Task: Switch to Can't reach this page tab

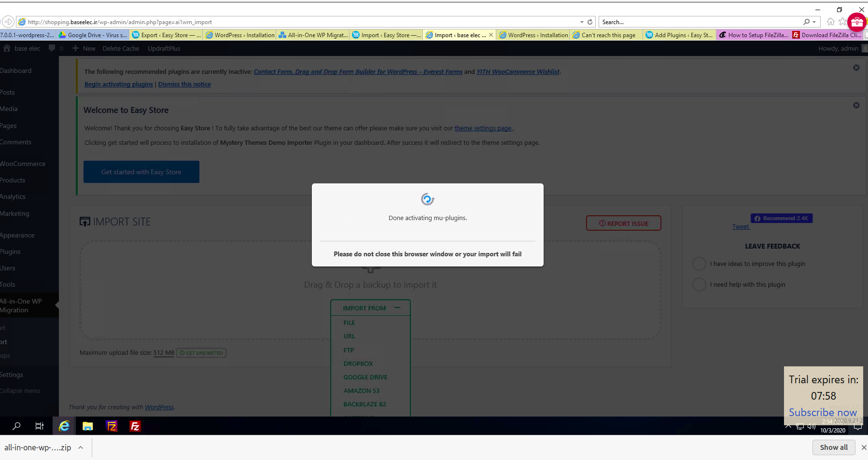Action: click(606, 35)
